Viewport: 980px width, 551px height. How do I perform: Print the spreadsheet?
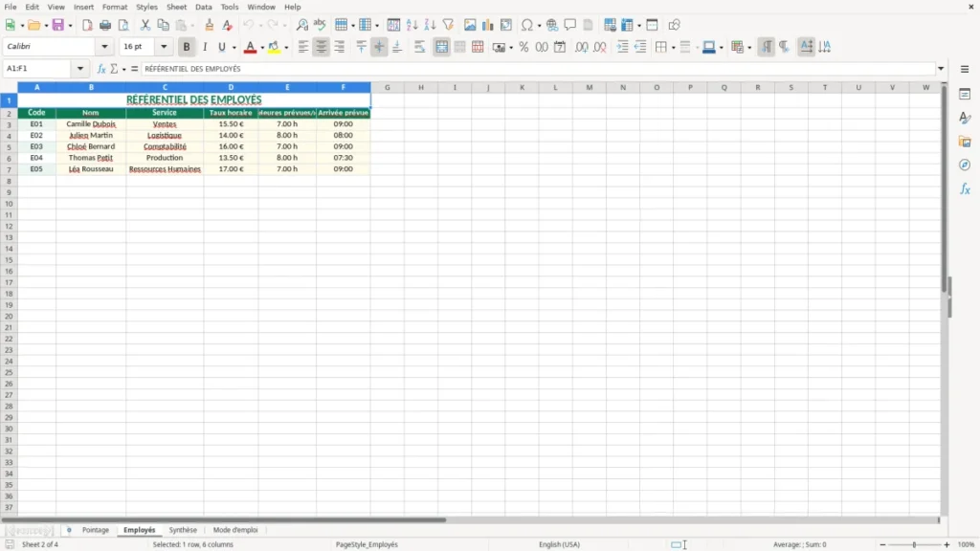[105, 25]
